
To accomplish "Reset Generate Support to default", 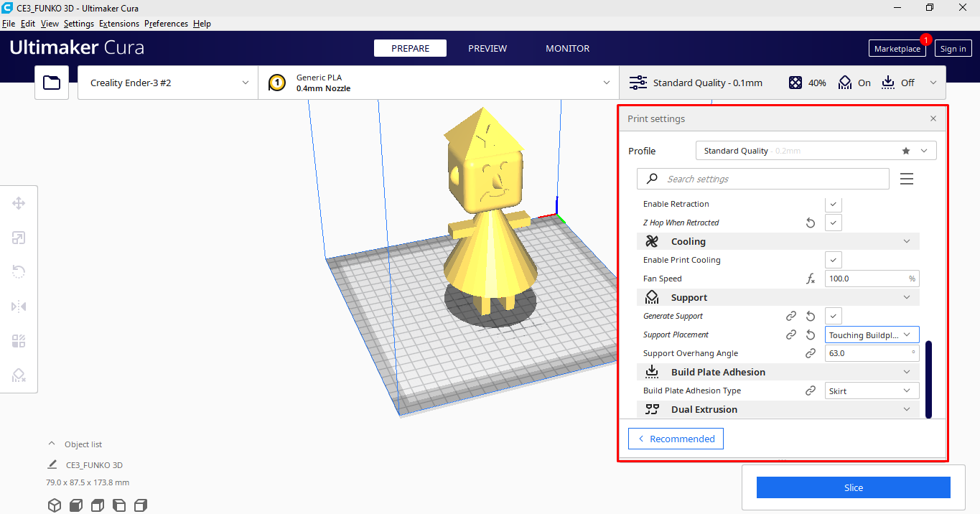I will (811, 316).
